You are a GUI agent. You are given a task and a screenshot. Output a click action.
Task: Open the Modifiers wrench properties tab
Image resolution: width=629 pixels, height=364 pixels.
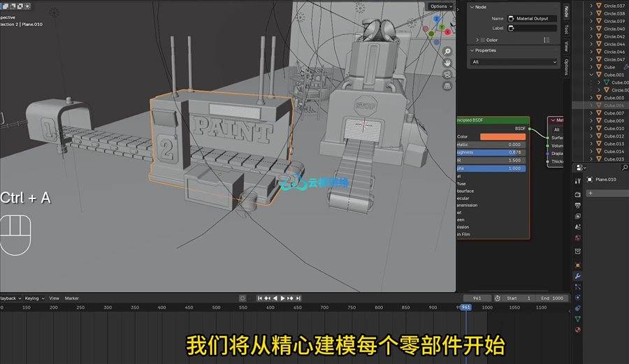(578, 276)
